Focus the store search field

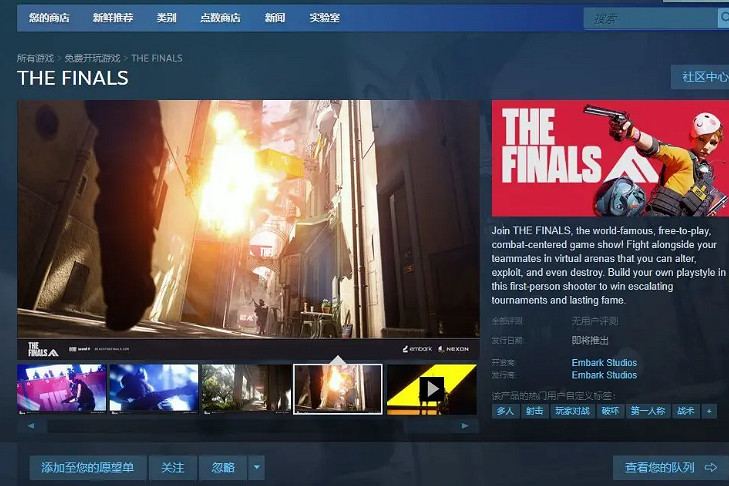click(x=651, y=18)
